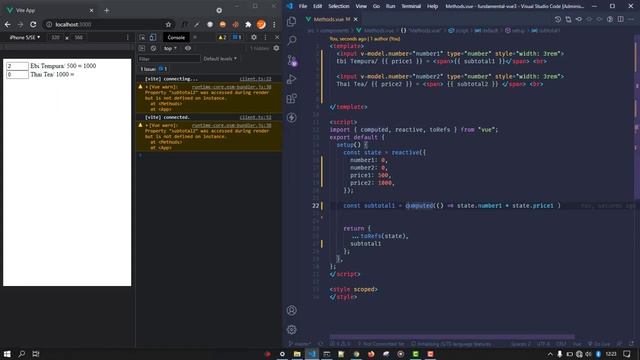Click the Thai Tea quantity input

(x=17, y=74)
